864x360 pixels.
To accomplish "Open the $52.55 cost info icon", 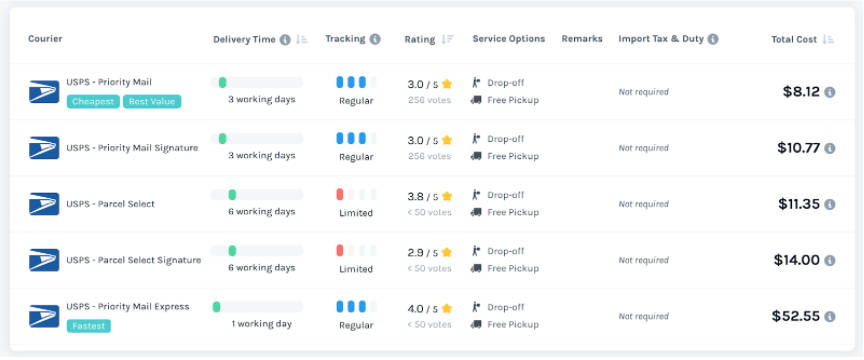I will pos(830,317).
